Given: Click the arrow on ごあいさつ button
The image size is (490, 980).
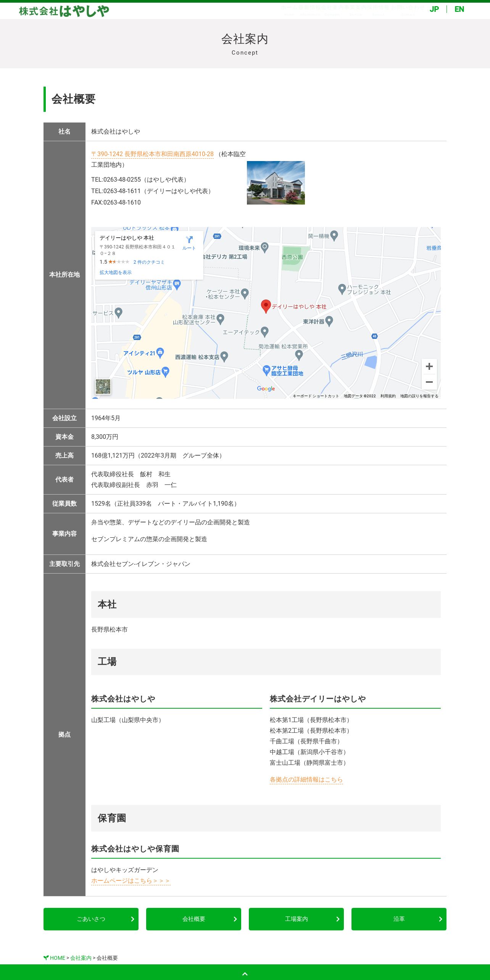Looking at the screenshot, I should [x=132, y=919].
